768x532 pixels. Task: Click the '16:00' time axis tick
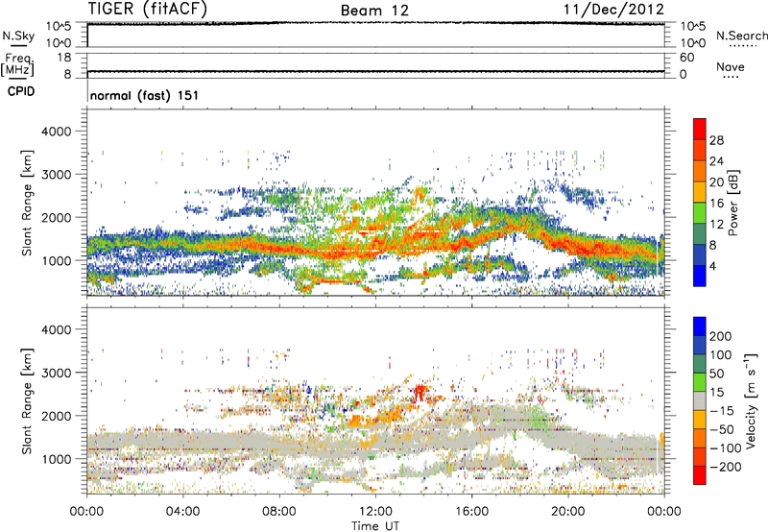(471, 512)
